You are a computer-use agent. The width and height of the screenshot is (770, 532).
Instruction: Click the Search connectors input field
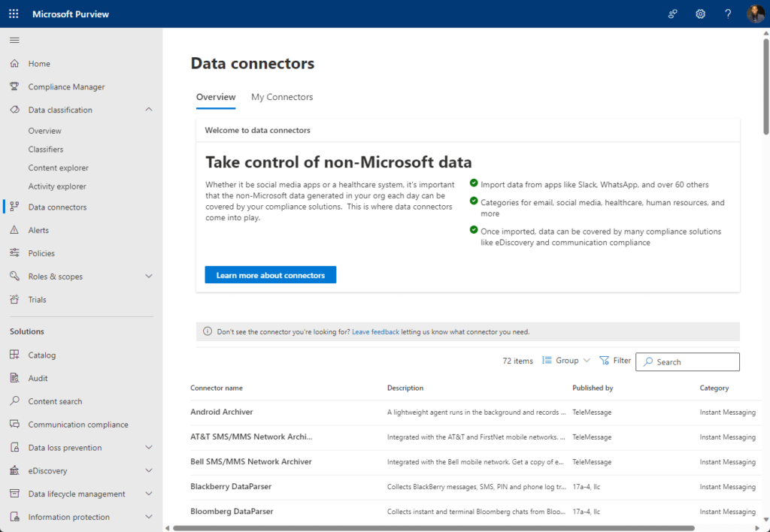point(687,361)
